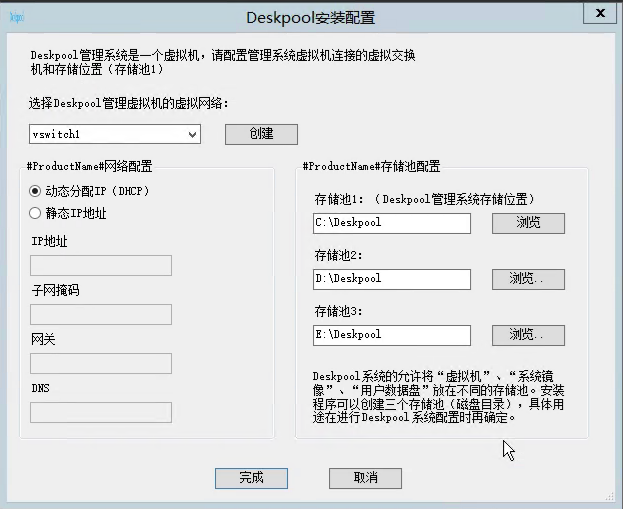Click the Deskpool app icon in title bar
This screenshot has width=623, height=509.
(17, 17)
